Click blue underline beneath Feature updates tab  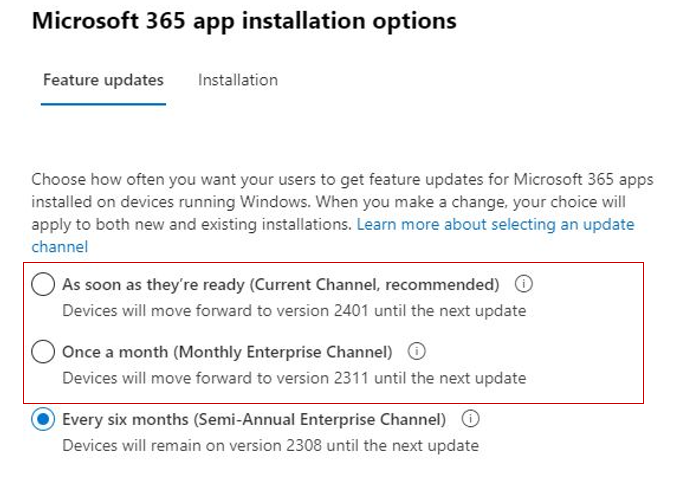pyautogui.click(x=103, y=104)
